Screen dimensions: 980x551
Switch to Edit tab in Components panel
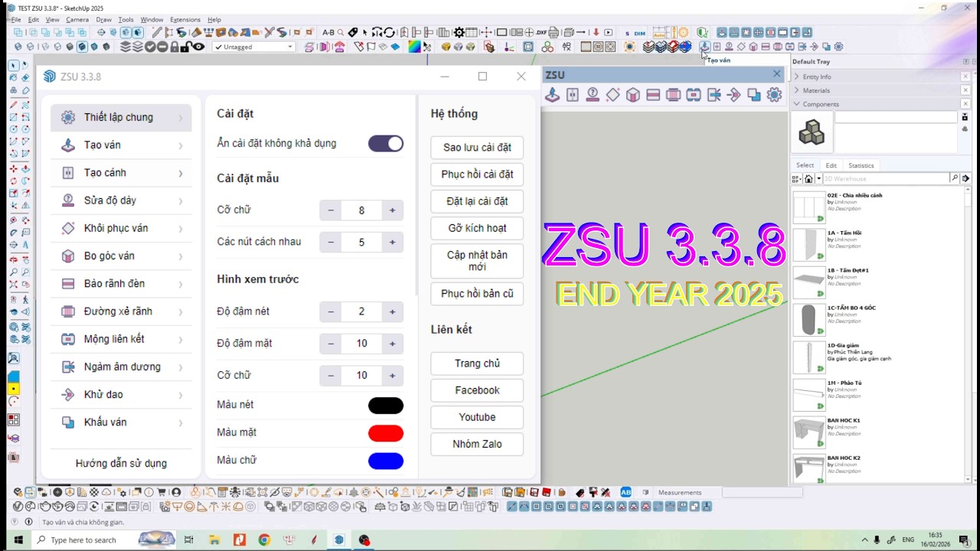pos(831,165)
